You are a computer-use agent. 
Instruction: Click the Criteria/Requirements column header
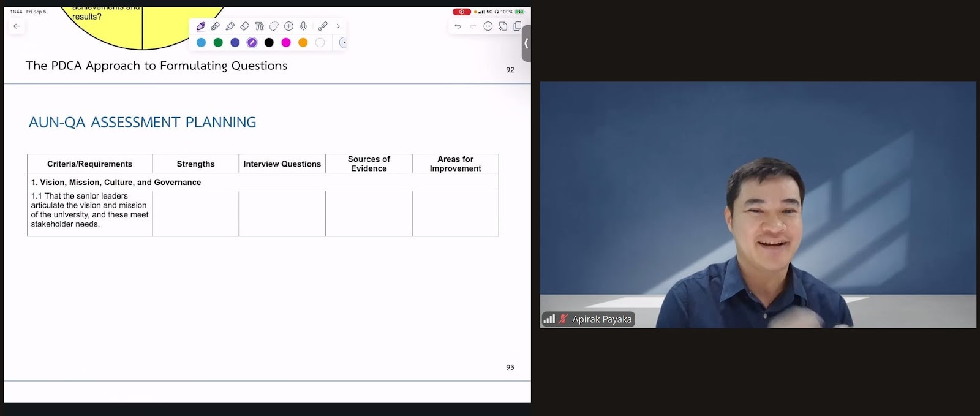tap(90, 164)
